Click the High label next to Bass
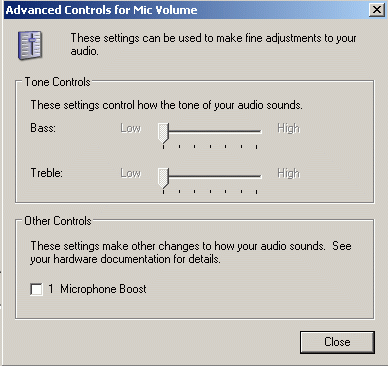Image resolution: width=388 pixels, height=366 pixels. (x=289, y=128)
